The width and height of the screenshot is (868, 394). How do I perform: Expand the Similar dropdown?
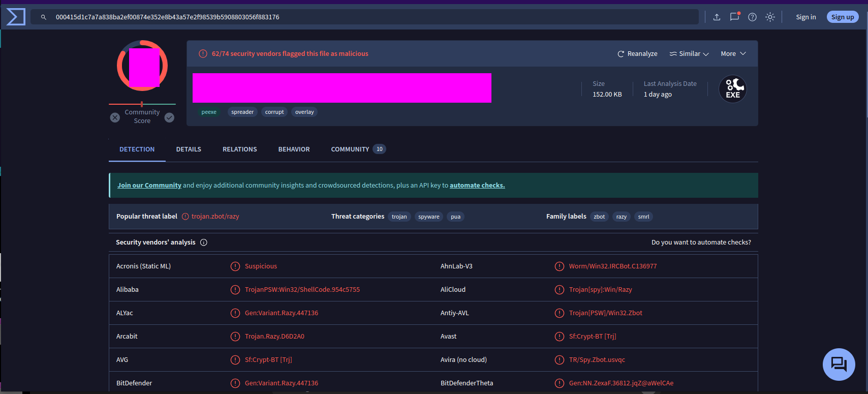(689, 54)
